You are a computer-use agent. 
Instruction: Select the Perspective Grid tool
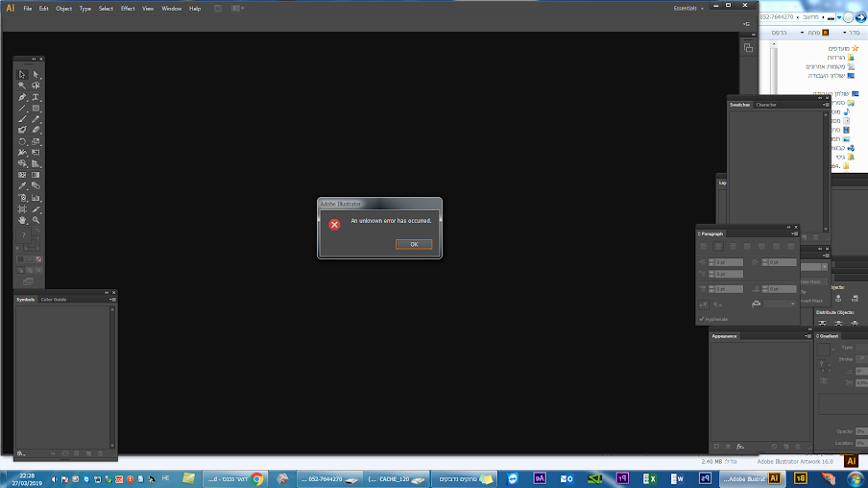(x=36, y=164)
